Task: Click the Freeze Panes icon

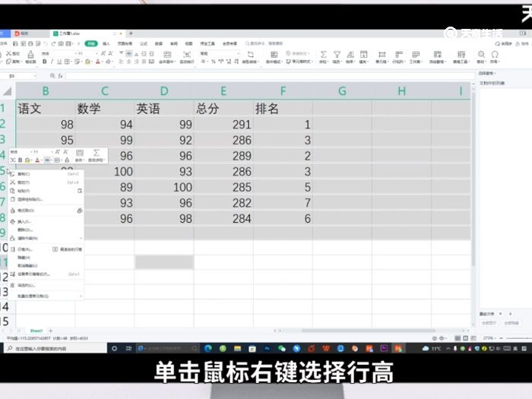Action: (x=437, y=54)
